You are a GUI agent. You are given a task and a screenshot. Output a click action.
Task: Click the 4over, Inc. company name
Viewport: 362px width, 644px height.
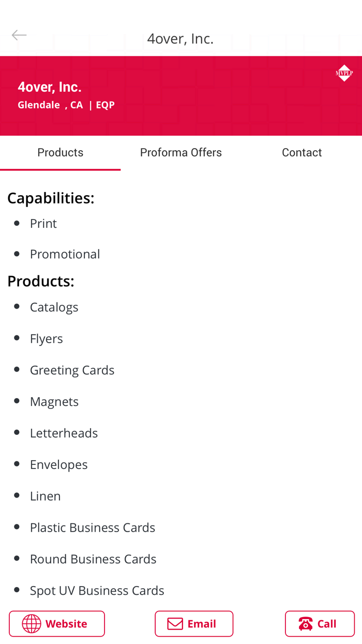coord(50,86)
